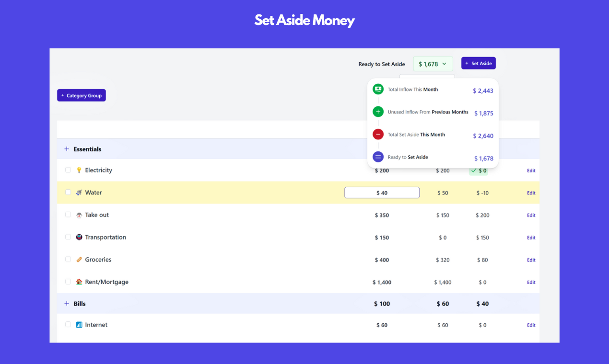Expand the Essentials category group
609x364 pixels.
[x=67, y=149]
